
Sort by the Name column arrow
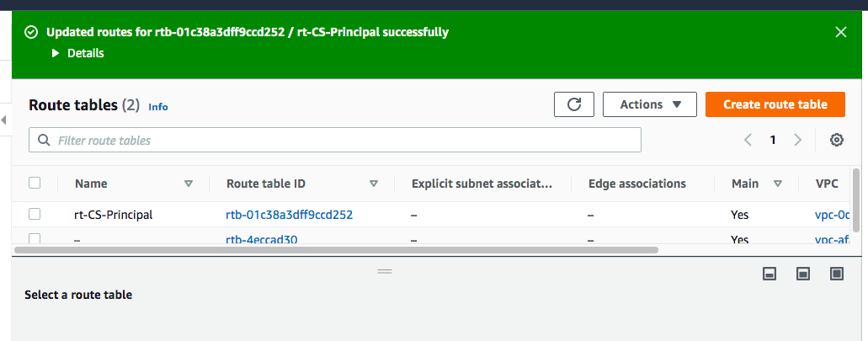point(189,184)
